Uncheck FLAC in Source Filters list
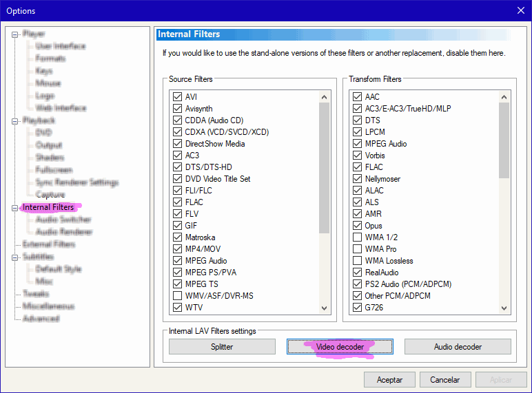The height and width of the screenshot is (393, 532). point(177,202)
